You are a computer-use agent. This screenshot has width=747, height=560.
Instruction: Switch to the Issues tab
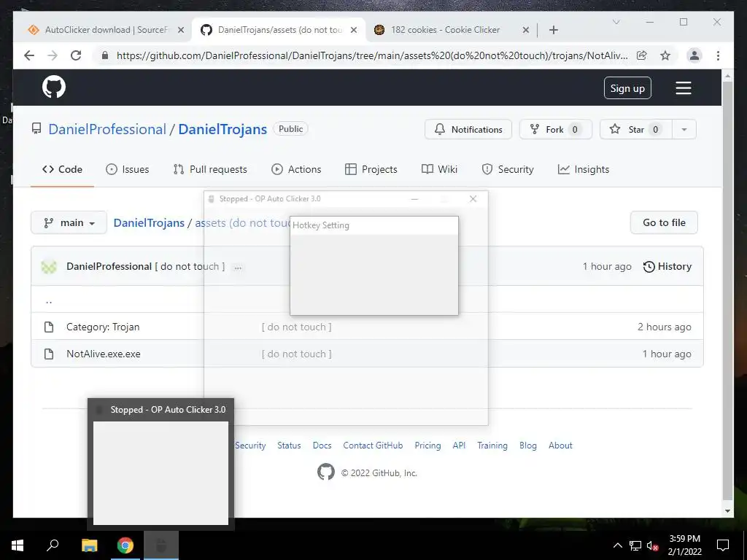point(127,169)
